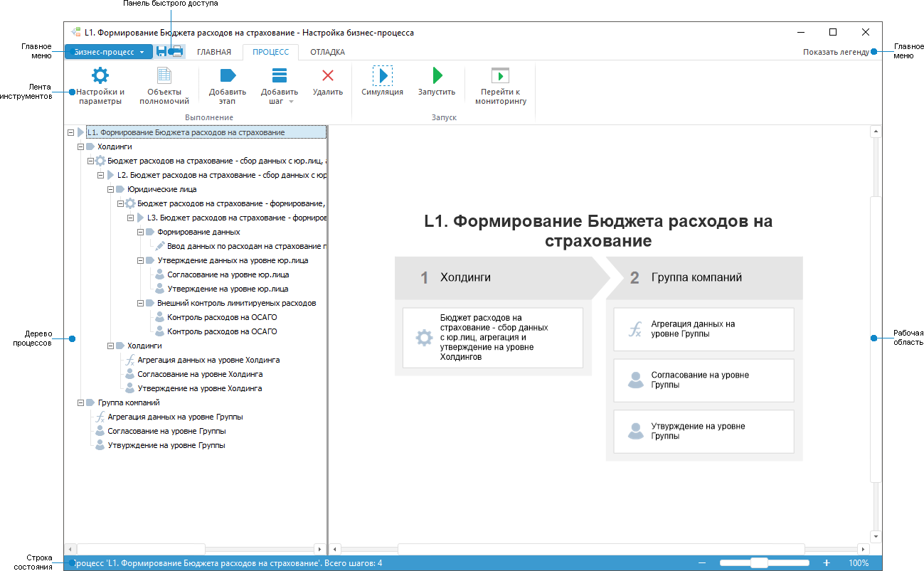Image resolution: width=924 pixels, height=571 pixels.
Task: Select Ввод данных по расходам in the tree
Action: coord(235,245)
